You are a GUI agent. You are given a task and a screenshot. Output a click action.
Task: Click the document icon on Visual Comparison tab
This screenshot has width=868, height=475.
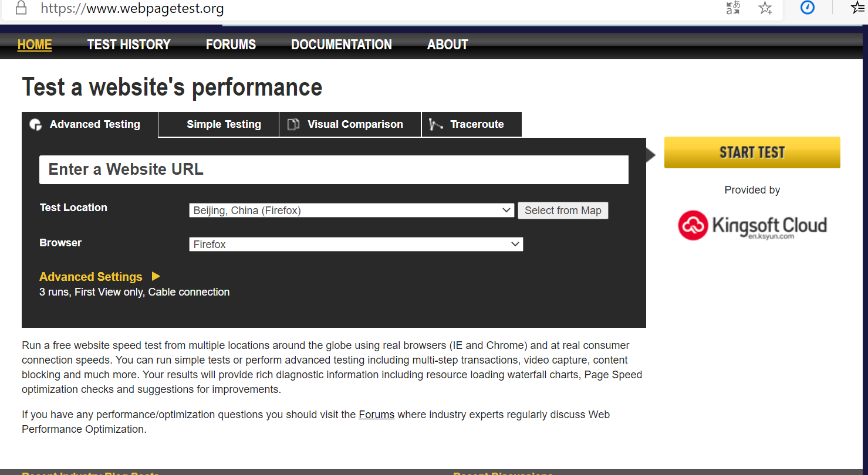pyautogui.click(x=293, y=124)
